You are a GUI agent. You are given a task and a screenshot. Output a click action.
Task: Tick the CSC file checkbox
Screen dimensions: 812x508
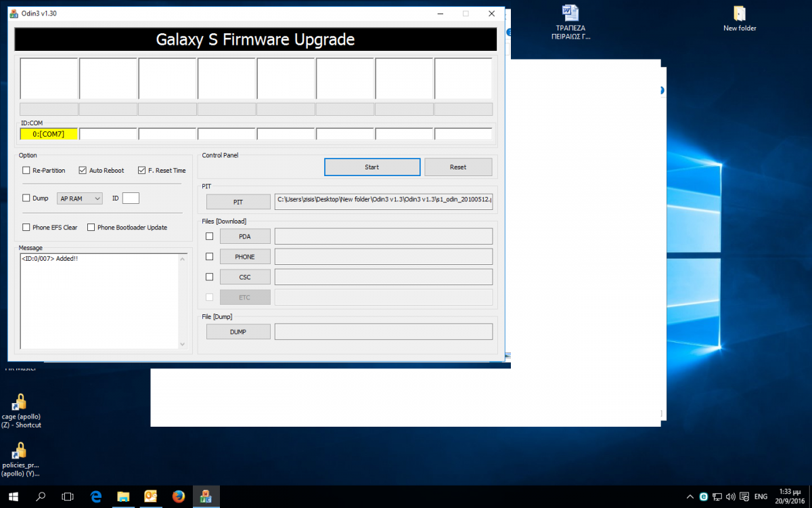click(x=210, y=277)
